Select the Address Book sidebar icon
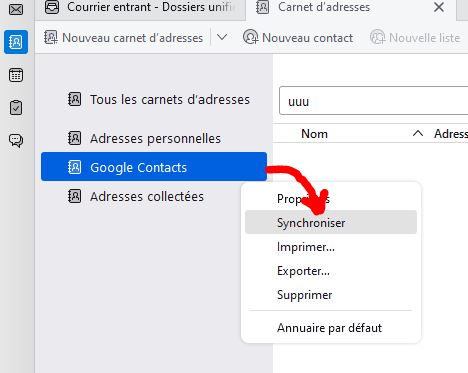 coord(16,42)
